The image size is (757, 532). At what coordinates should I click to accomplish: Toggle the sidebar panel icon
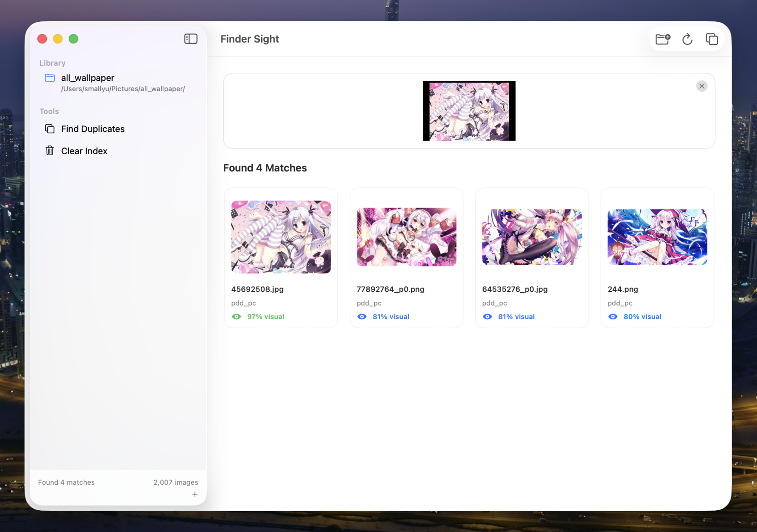click(191, 39)
